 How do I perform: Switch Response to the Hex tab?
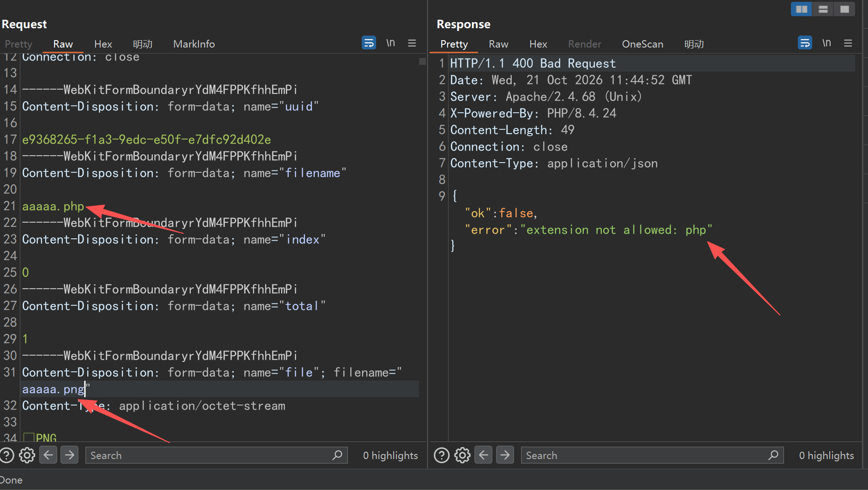tap(539, 44)
